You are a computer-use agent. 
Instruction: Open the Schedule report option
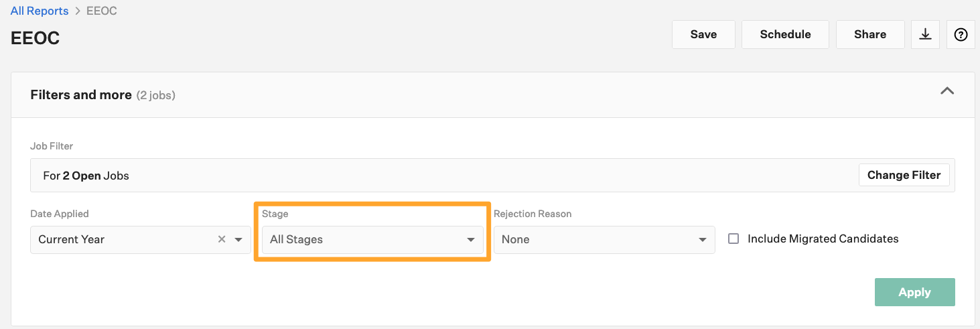[785, 35]
